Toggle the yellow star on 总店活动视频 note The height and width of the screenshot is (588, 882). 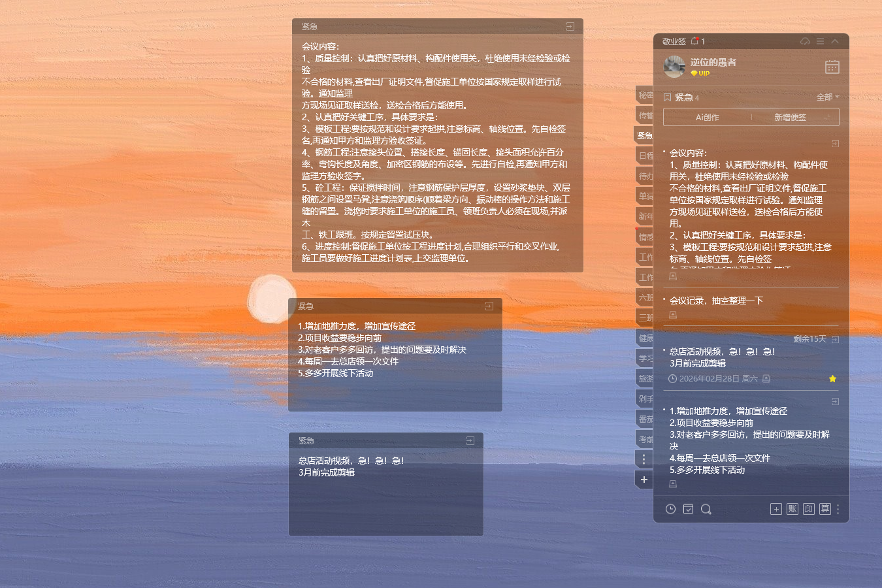click(x=832, y=378)
